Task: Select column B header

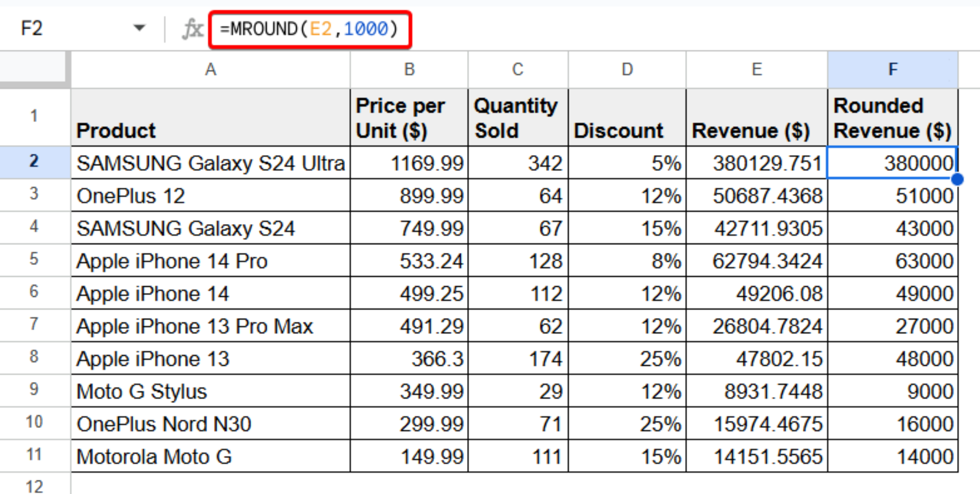Action: [409, 70]
